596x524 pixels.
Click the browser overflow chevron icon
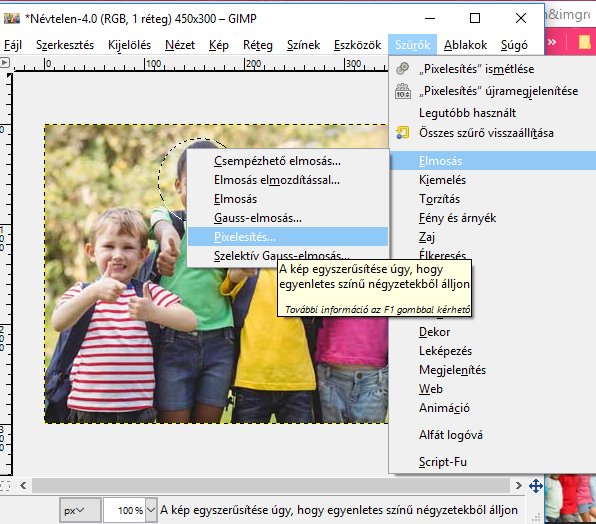(x=552, y=42)
